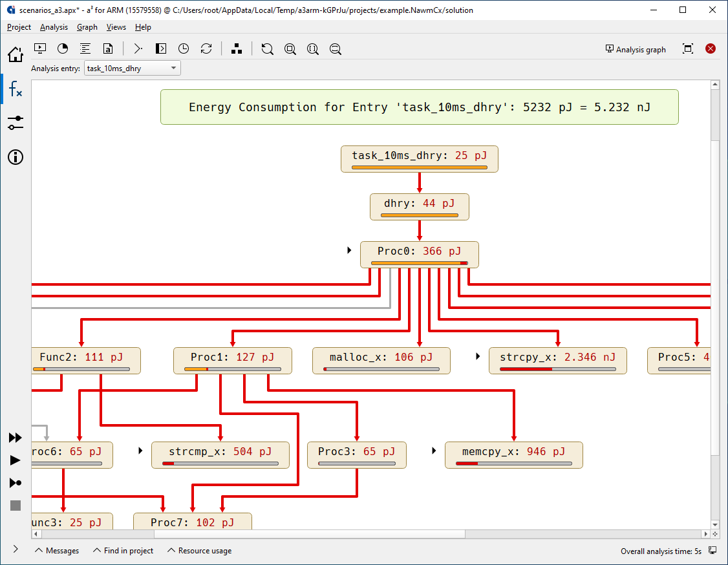The width and height of the screenshot is (728, 565).
Task: Select the Proc3 65 pJ node
Action: click(357, 455)
